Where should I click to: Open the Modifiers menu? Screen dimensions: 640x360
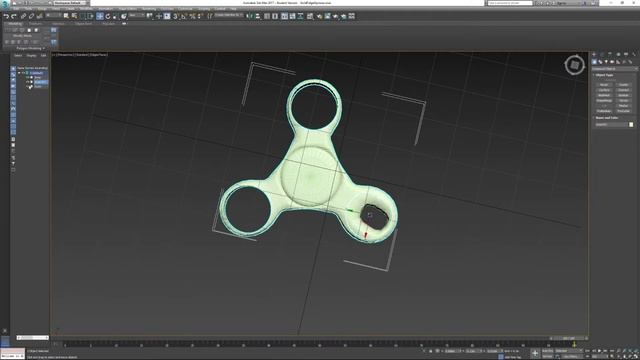click(x=86, y=9)
